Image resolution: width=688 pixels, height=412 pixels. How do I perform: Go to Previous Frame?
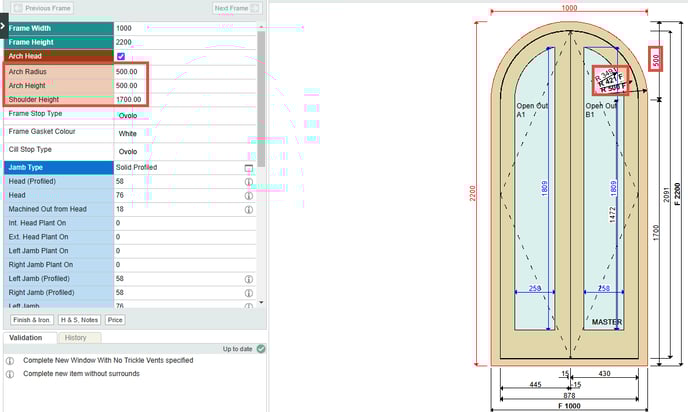[x=43, y=8]
